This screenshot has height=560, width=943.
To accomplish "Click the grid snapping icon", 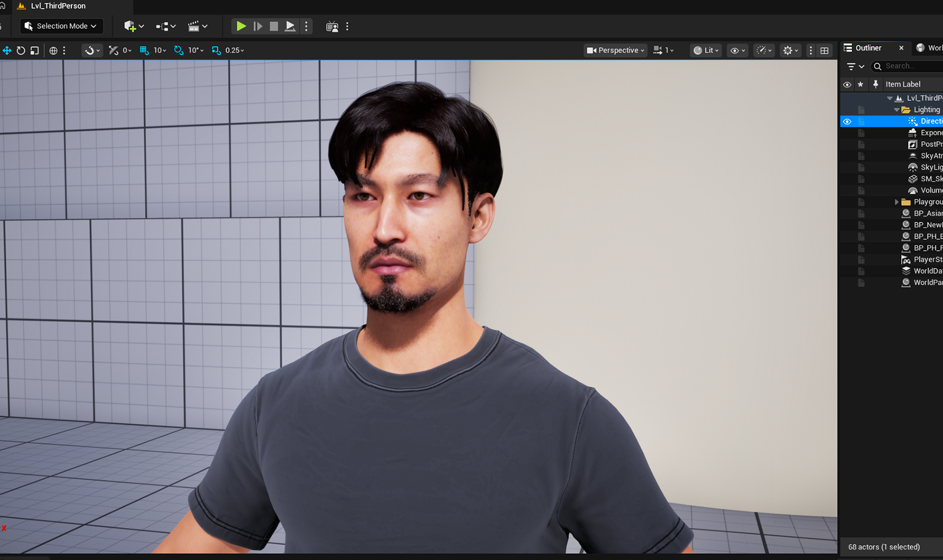I will pos(143,50).
